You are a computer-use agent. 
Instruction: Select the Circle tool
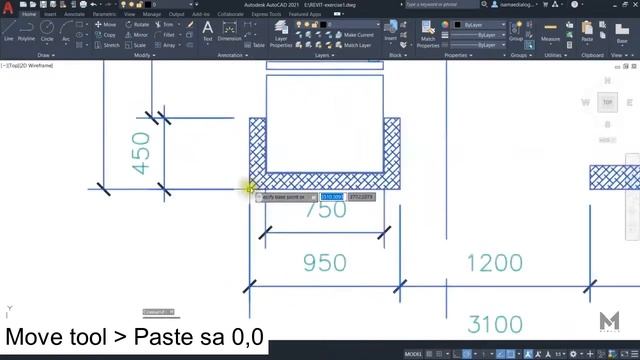47,31
